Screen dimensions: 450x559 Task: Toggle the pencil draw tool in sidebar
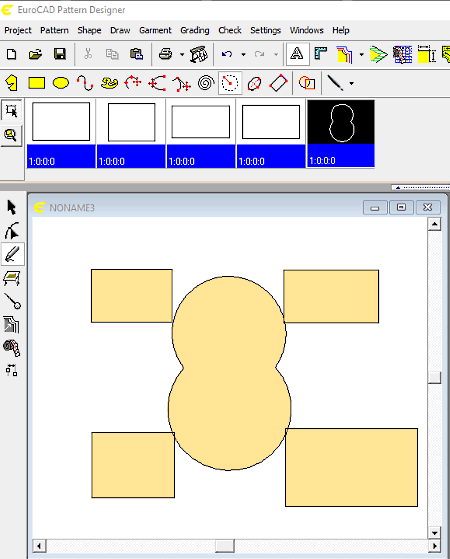(12, 254)
